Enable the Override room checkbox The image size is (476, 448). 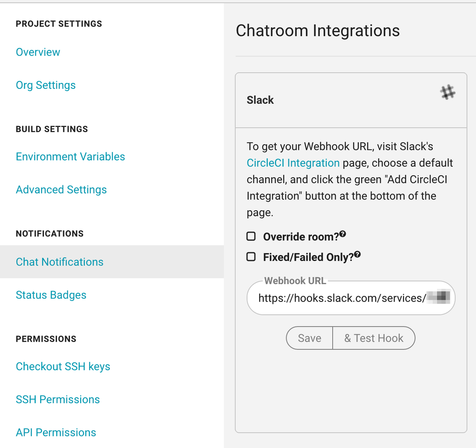tap(251, 236)
